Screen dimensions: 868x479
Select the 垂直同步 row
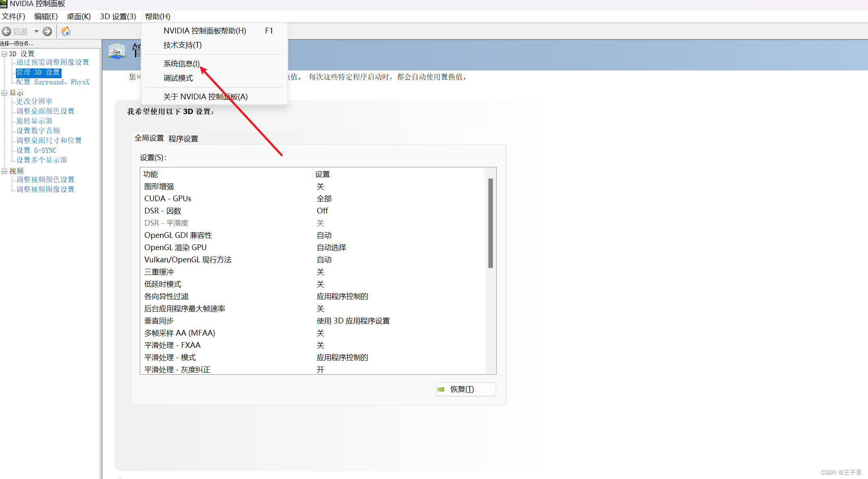[x=313, y=321]
